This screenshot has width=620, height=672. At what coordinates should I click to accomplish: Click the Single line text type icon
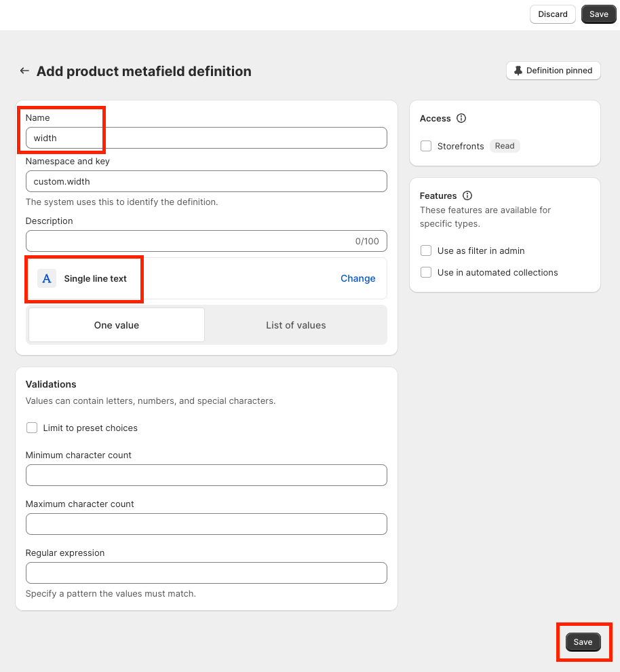pos(47,278)
